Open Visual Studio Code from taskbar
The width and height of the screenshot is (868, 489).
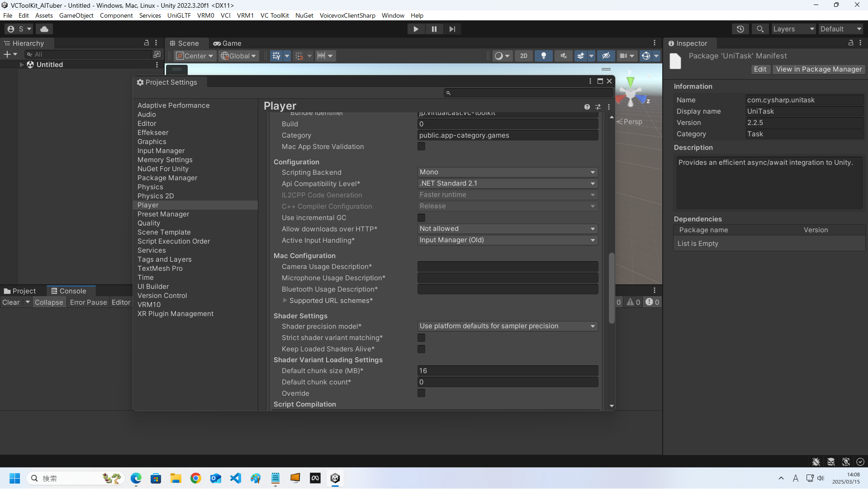[x=236, y=478]
